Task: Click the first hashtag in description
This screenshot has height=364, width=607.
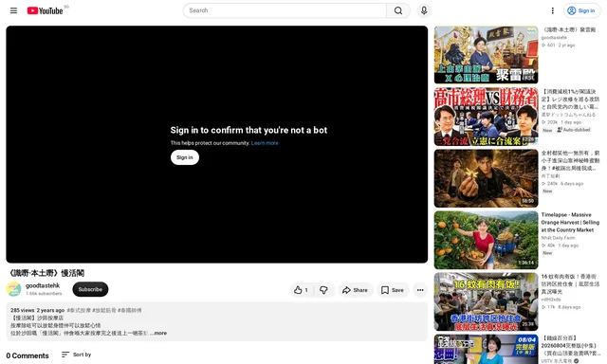Action: [x=79, y=310]
